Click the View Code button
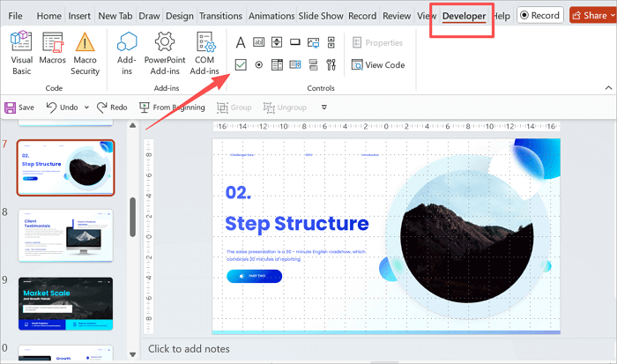 pos(378,65)
